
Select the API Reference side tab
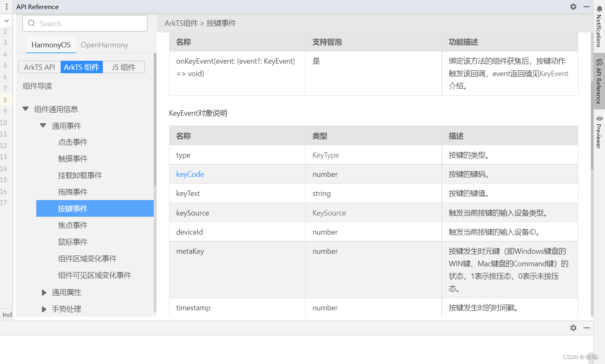click(599, 81)
